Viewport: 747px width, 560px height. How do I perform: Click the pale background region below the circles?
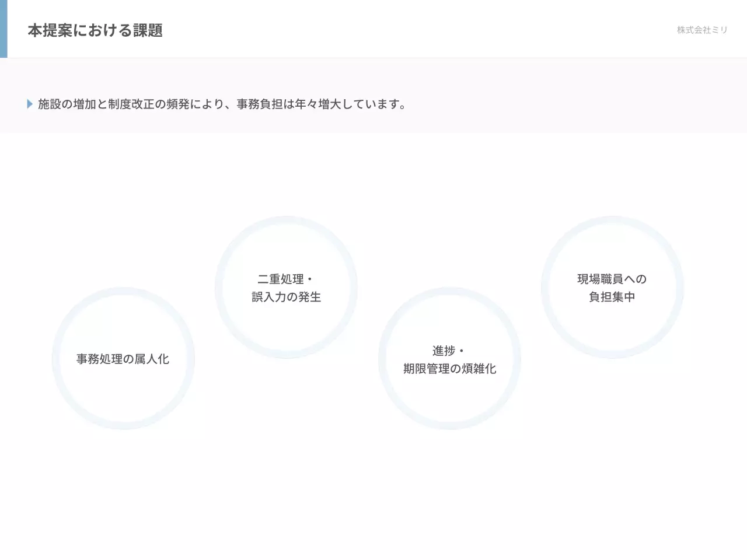(x=373, y=502)
